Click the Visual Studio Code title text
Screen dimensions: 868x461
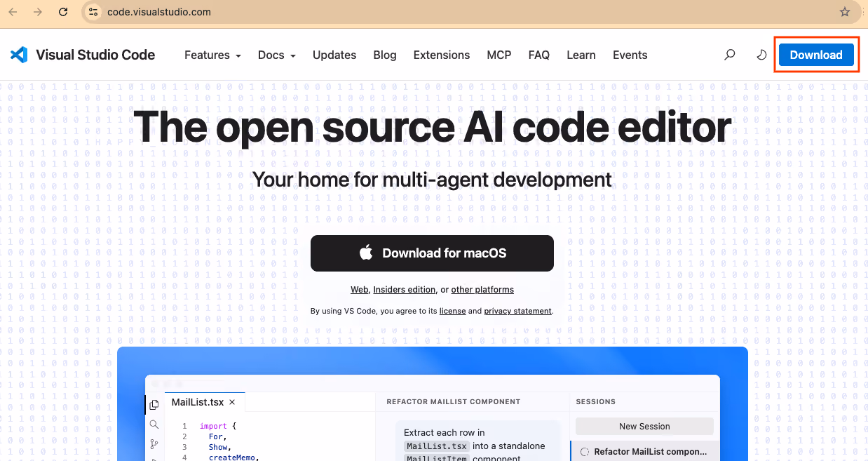click(95, 55)
